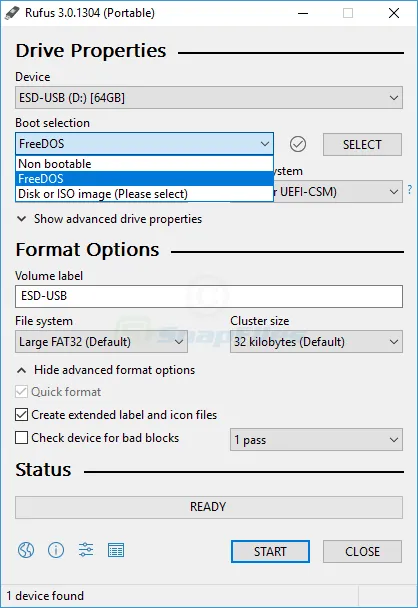The image size is (418, 608).
Task: Toggle the Quick format checkbox
Action: (x=22, y=392)
